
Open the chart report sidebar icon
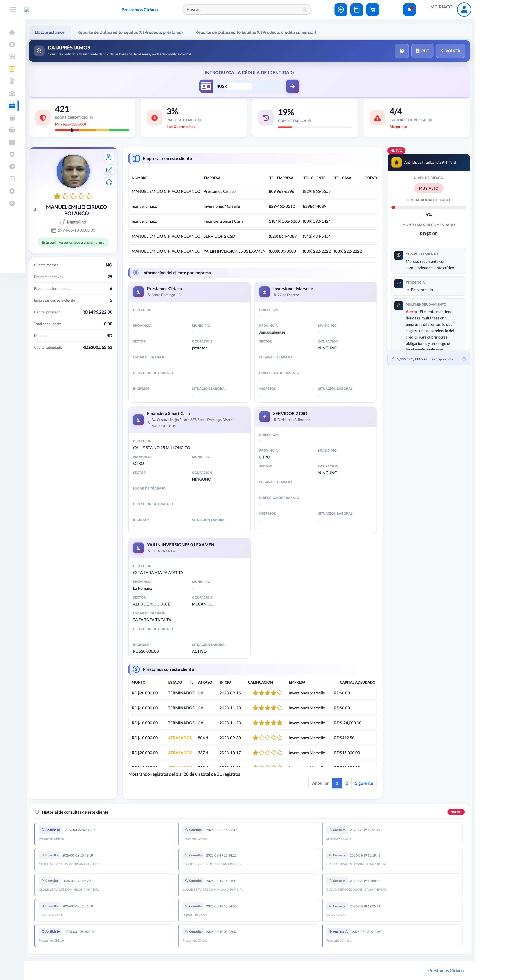click(x=12, y=179)
